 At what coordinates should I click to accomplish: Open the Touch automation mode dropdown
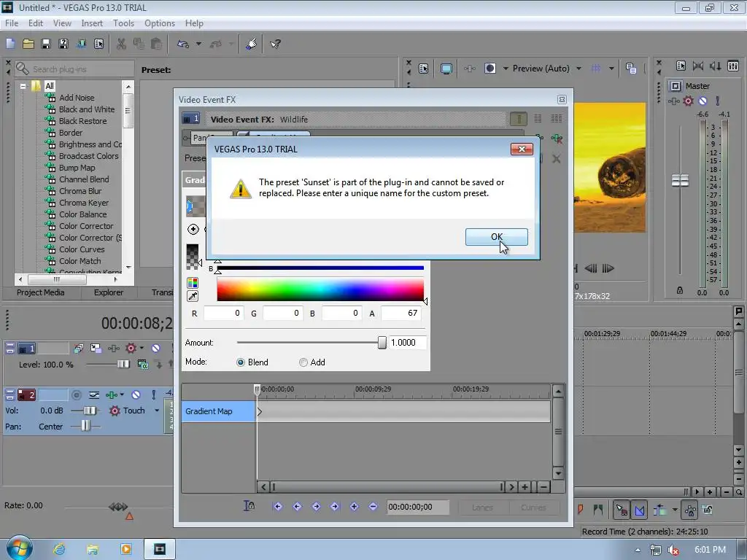(157, 411)
